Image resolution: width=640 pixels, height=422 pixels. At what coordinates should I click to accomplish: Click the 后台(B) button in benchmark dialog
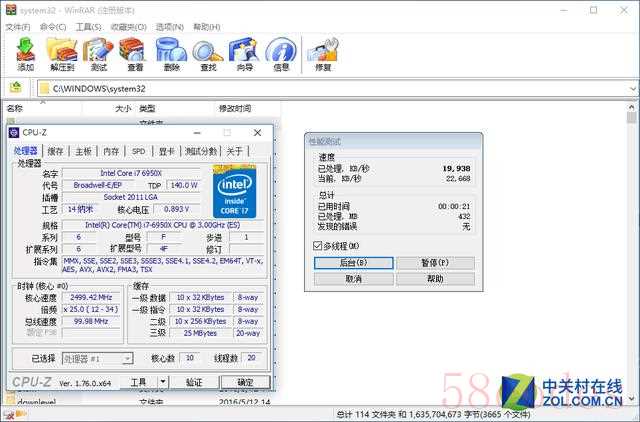[x=353, y=263]
